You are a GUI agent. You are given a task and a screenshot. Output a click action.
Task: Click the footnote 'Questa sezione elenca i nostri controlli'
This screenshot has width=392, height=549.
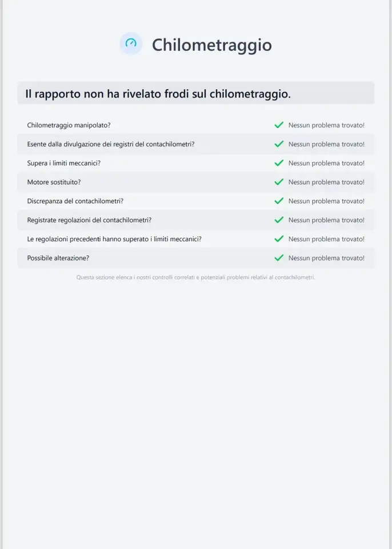195,277
